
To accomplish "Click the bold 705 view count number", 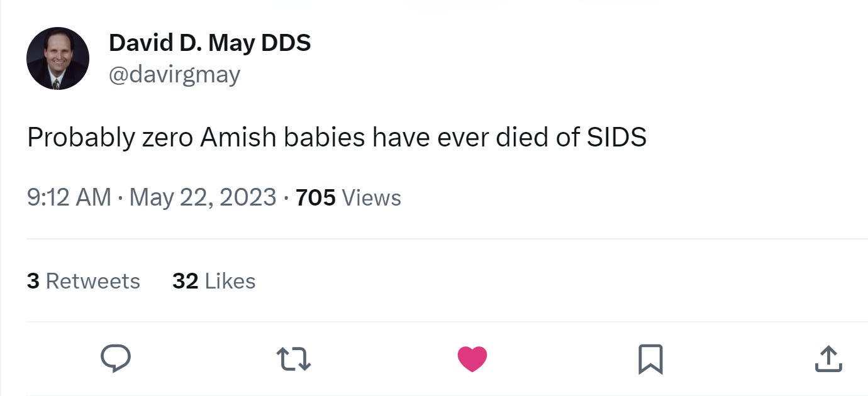I will 315,197.
